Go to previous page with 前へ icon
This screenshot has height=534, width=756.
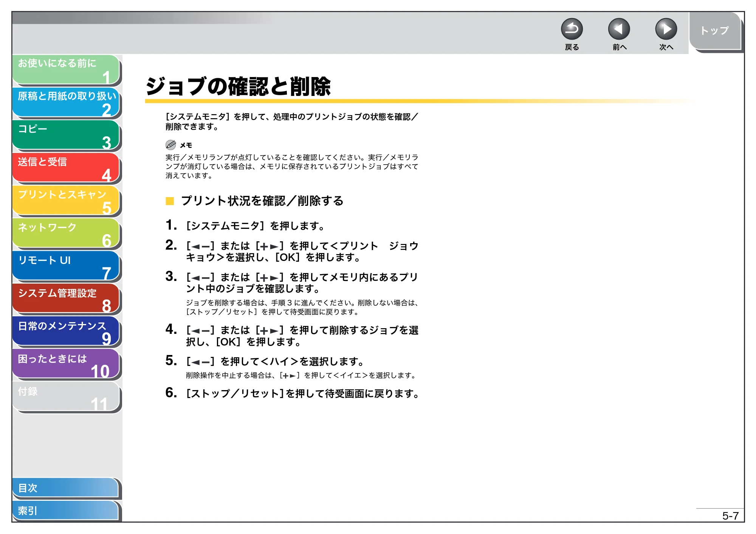pos(619,29)
